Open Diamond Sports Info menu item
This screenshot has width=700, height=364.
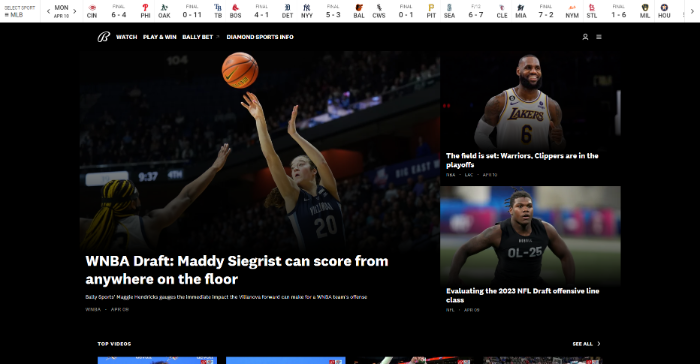click(260, 37)
